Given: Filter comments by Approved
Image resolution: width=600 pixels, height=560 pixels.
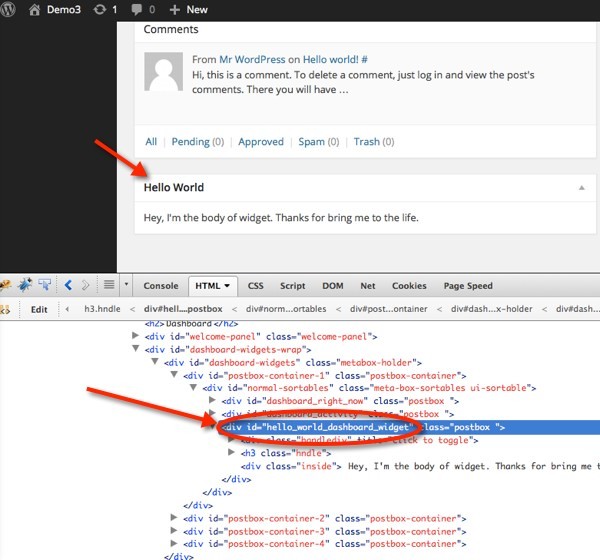Looking at the screenshot, I should click(261, 142).
